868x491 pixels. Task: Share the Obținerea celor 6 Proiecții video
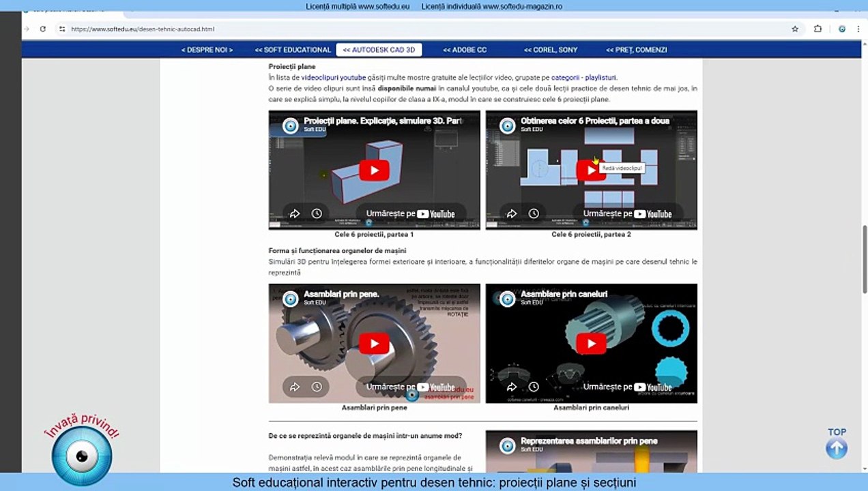coord(512,213)
